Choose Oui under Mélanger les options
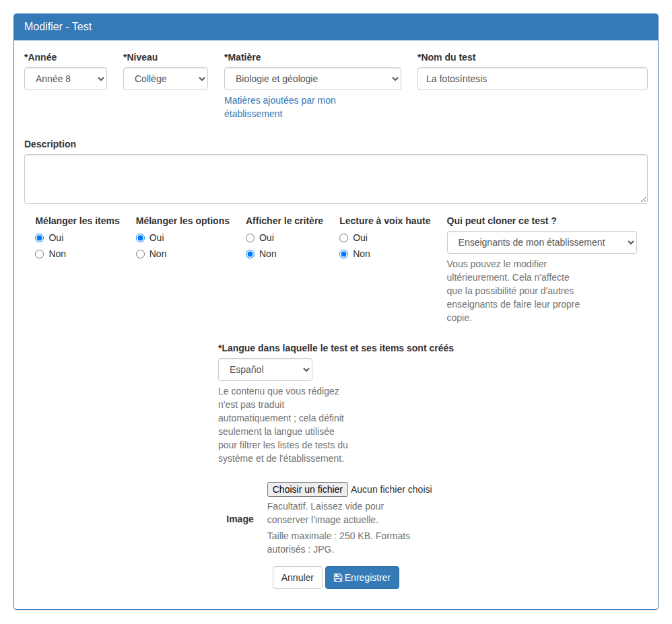 140,238
